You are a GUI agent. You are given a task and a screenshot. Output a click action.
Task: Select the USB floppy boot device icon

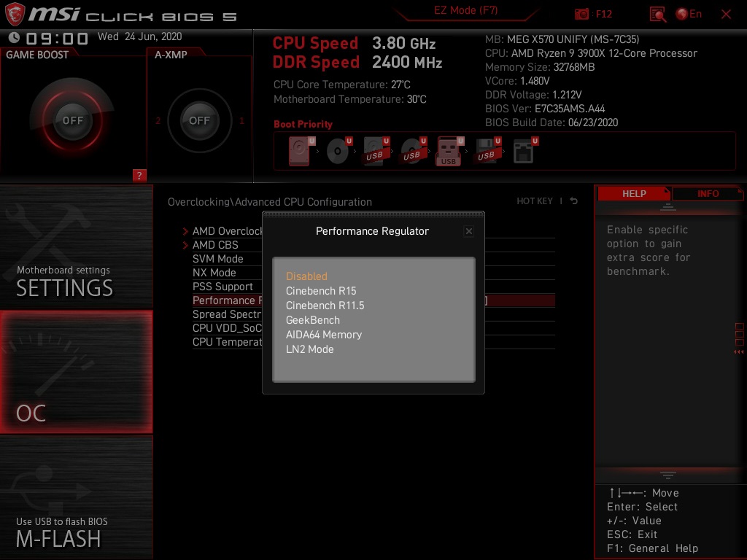pyautogui.click(x=487, y=151)
